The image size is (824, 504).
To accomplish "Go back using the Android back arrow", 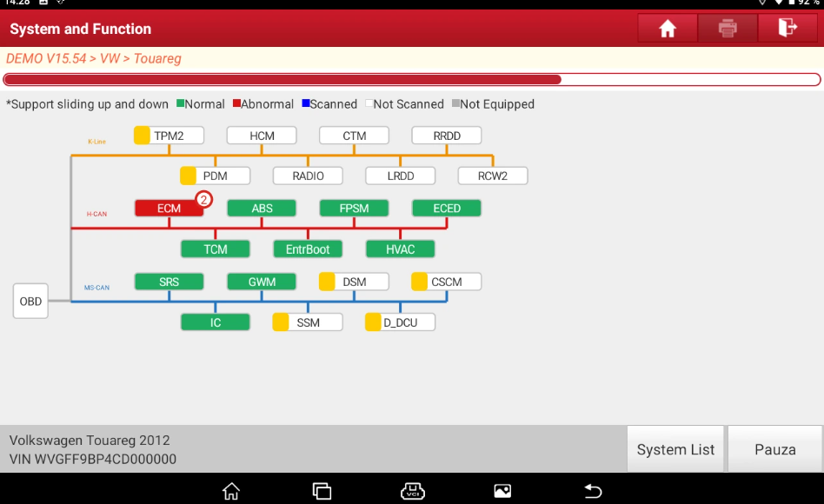I will click(x=593, y=491).
